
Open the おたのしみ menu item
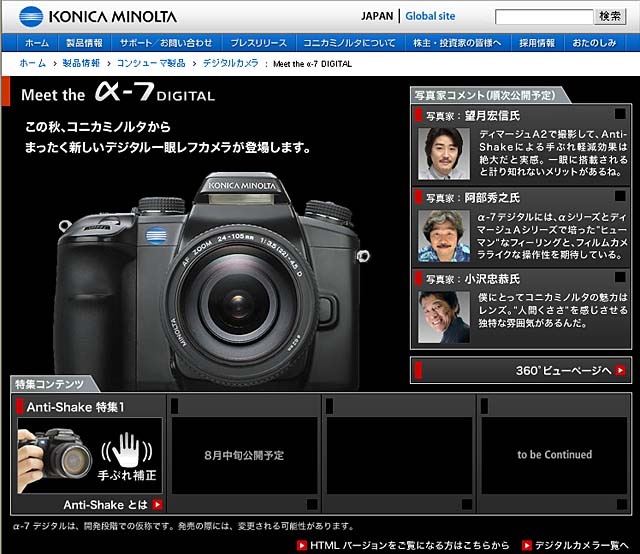[594, 43]
